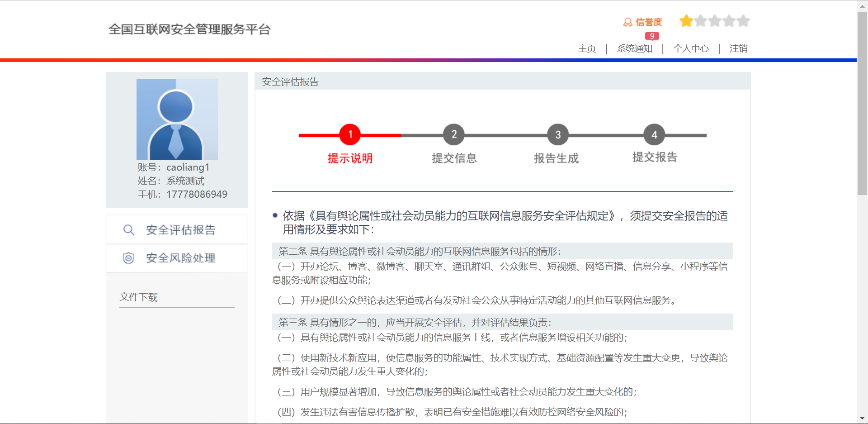Screen dimensions: 868x424
Task: Click 注销 to log out
Action: point(738,48)
